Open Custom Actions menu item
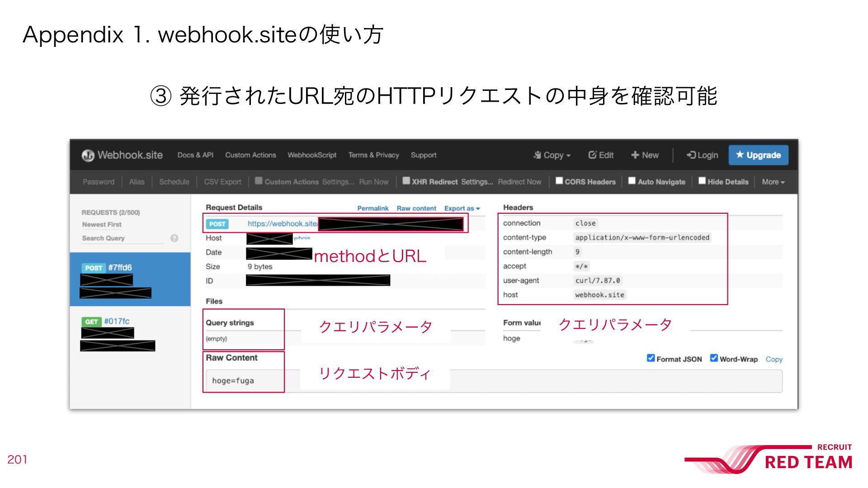The height and width of the screenshot is (488, 868). 250,155
